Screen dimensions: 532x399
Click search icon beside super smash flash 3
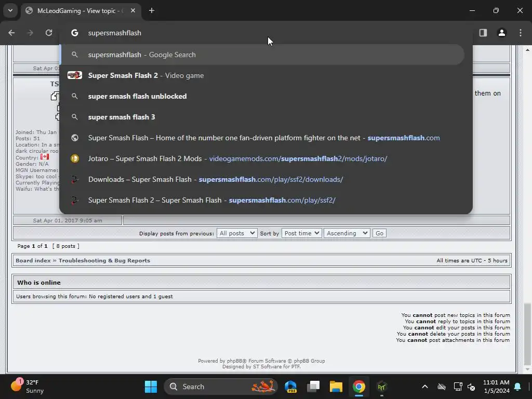tap(75, 117)
